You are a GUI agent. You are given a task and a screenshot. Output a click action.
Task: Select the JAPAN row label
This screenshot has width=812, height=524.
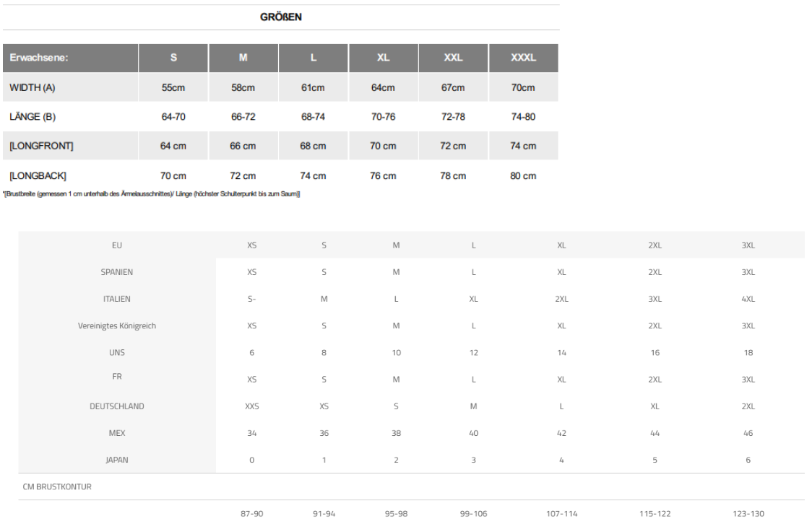tap(116, 459)
